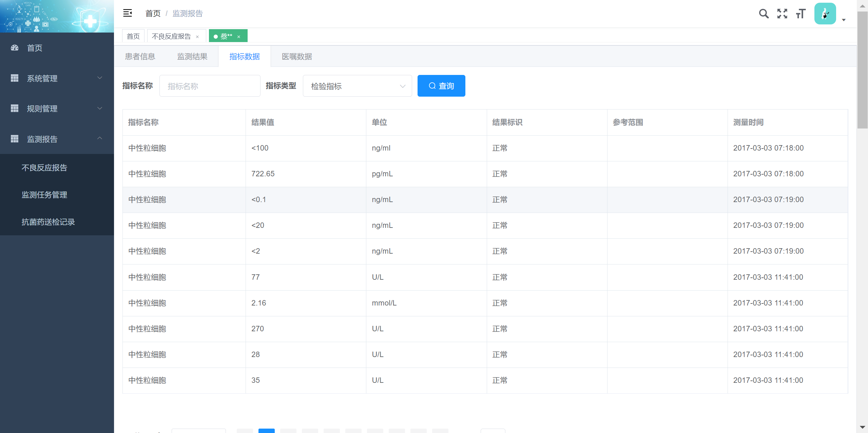Click inside the 指标名称 input field
Viewport: 868px width, 433px height.
[210, 86]
